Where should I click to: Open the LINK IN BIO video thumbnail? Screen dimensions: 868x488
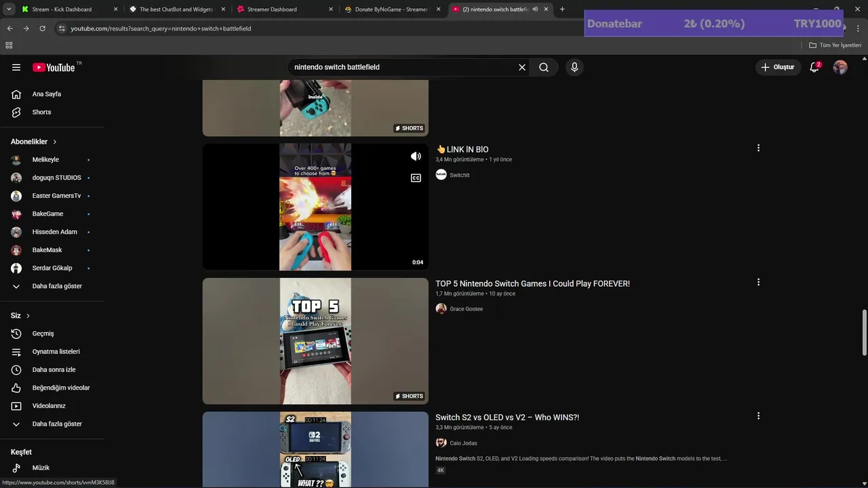tap(315, 207)
